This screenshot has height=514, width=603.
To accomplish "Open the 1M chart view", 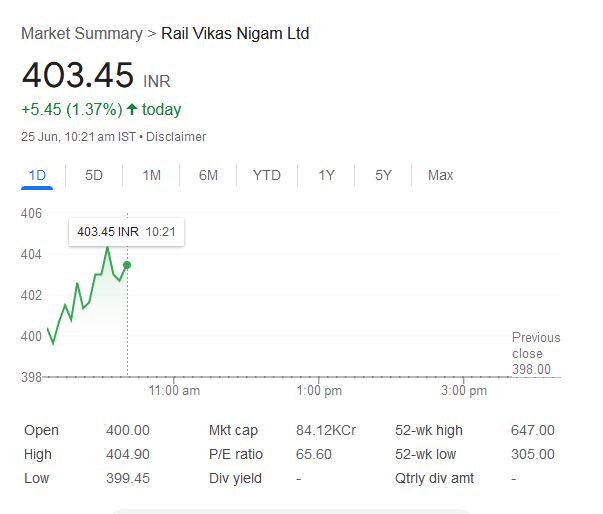I will [x=151, y=175].
